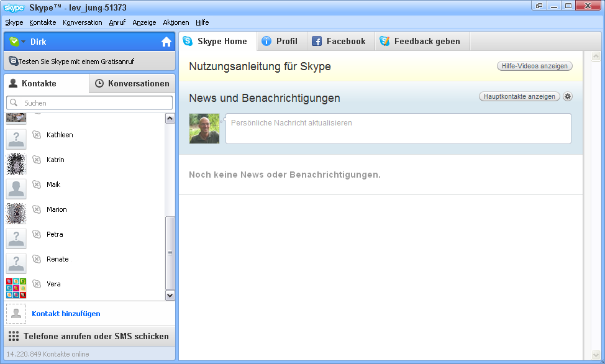605x364 pixels.
Task: Switch to the Konversationen tab
Action: click(x=132, y=83)
